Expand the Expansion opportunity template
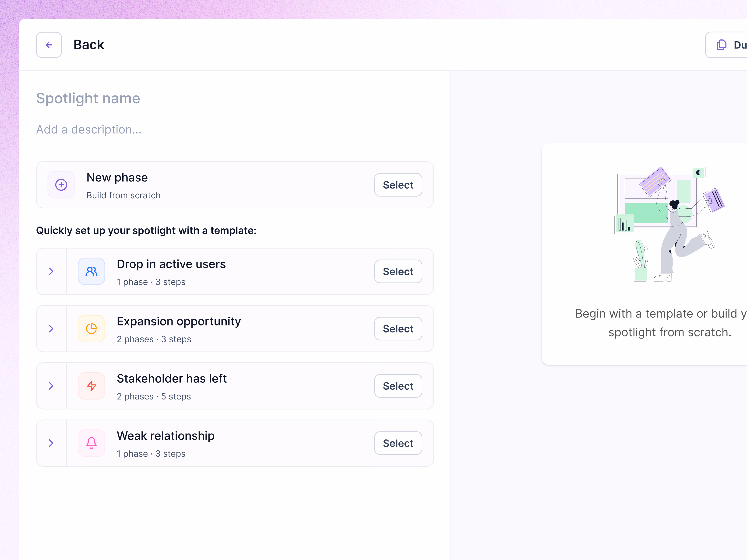Screen dimensions: 747x560 [x=51, y=329]
